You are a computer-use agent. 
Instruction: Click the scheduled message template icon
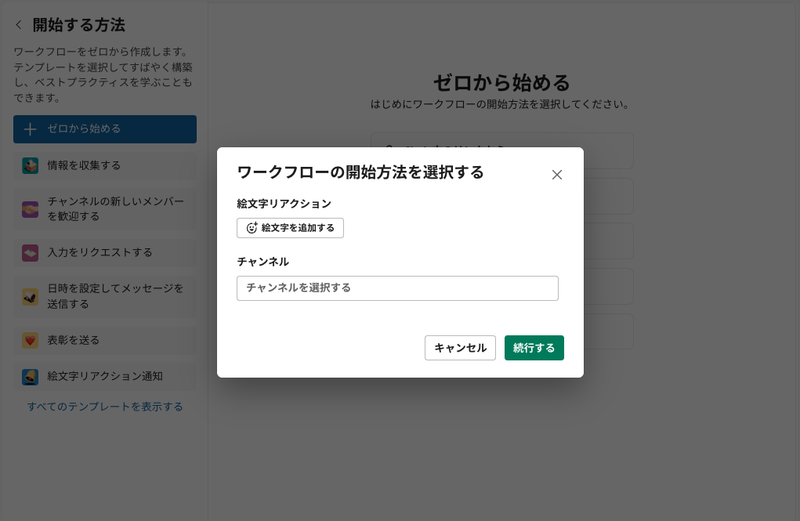30,296
